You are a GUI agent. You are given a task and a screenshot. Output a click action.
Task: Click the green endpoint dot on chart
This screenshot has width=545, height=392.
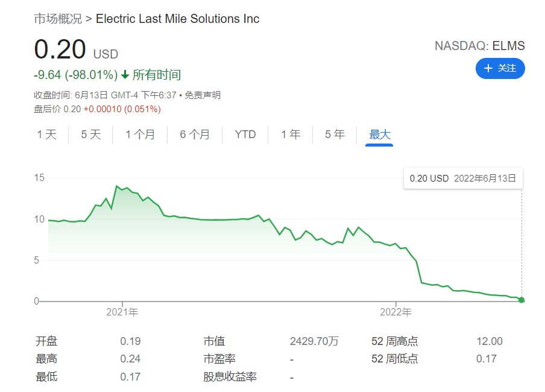pos(521,300)
